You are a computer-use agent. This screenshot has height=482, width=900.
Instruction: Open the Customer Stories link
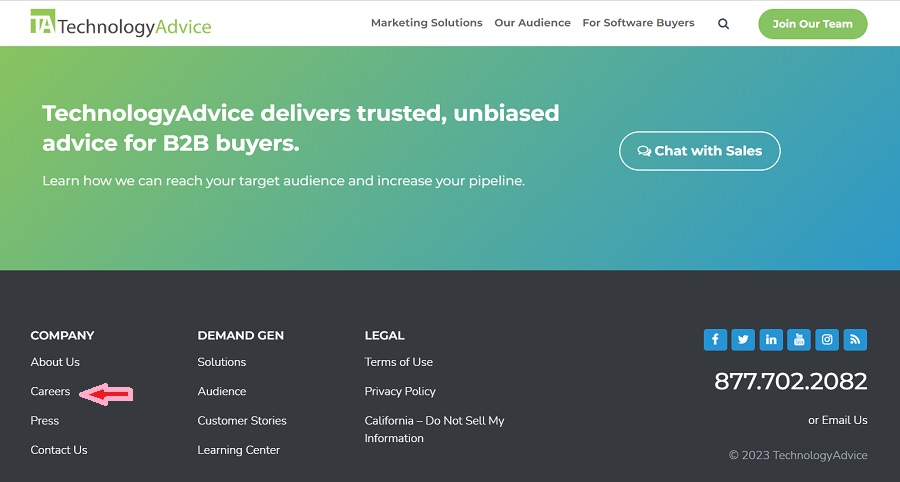242,421
